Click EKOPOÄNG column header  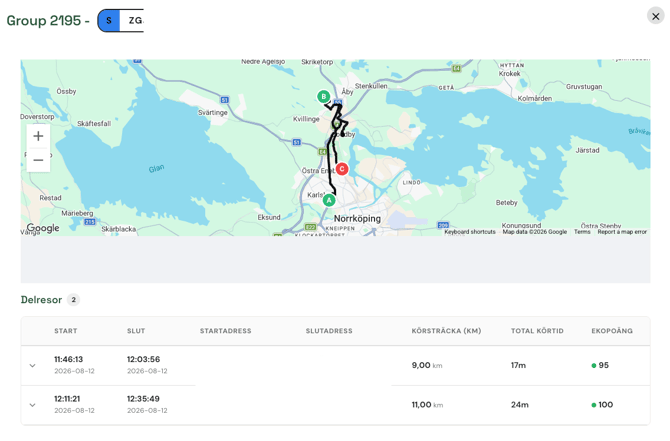pyautogui.click(x=612, y=331)
